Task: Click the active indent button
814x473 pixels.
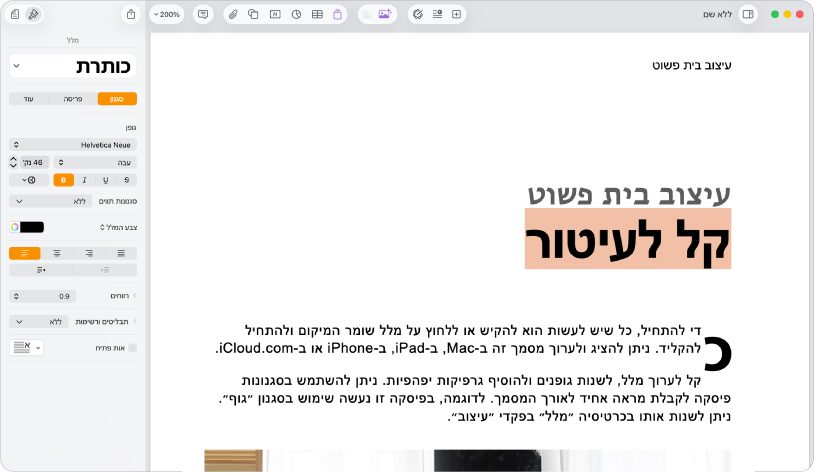Action: 41,270
